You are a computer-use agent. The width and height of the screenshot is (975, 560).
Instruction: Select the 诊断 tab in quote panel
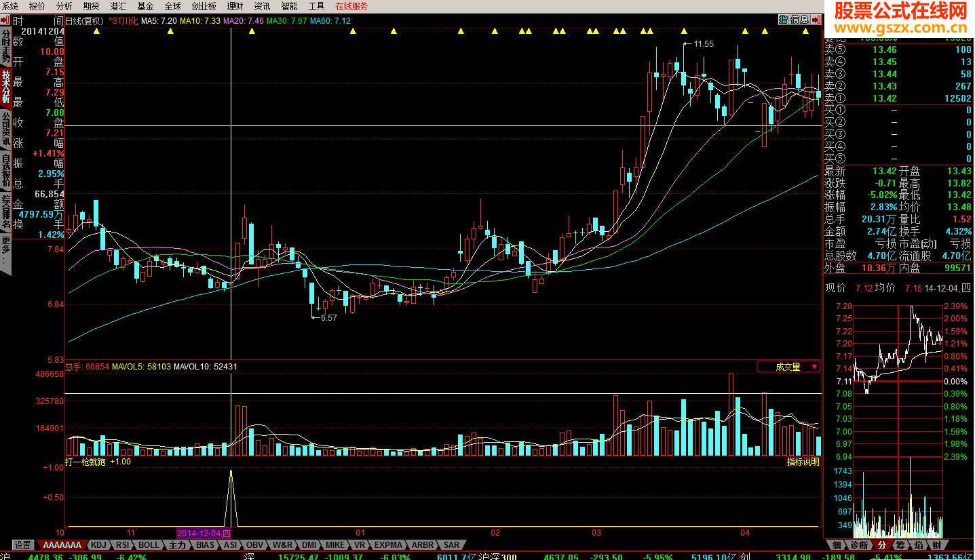coord(859,544)
